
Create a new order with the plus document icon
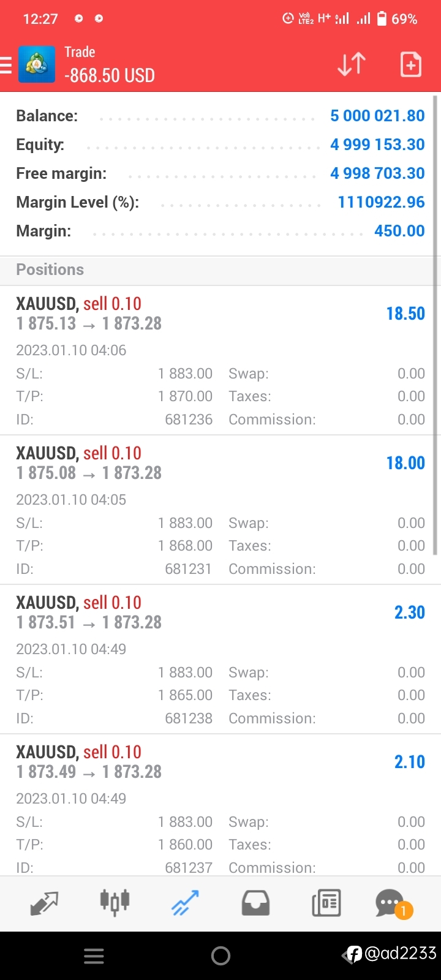[x=410, y=64]
